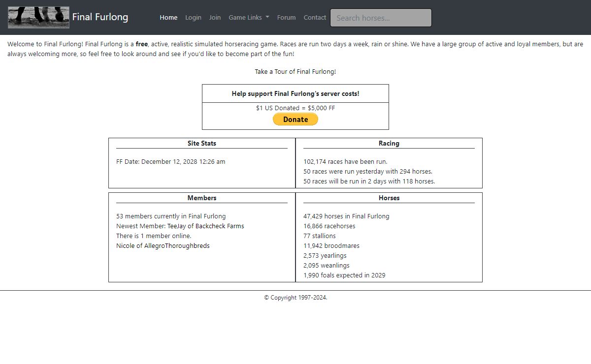Click the Racing panel heading

[x=389, y=143]
